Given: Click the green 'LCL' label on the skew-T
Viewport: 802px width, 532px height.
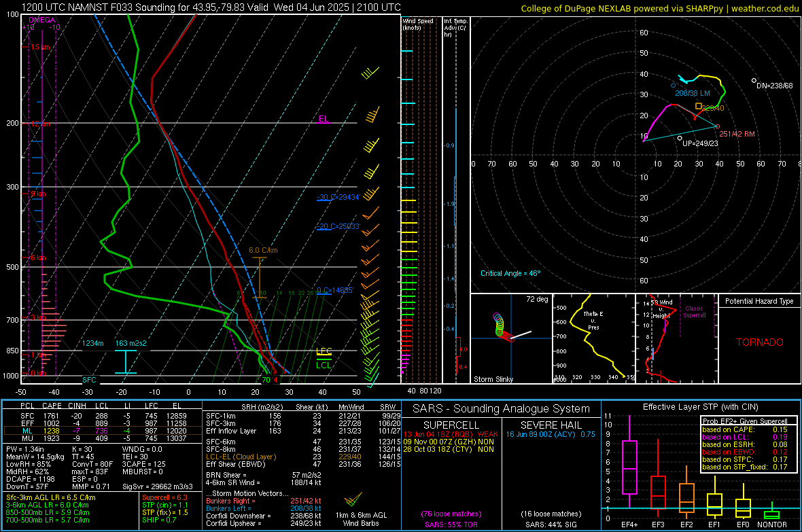Looking at the screenshot, I should [324, 365].
